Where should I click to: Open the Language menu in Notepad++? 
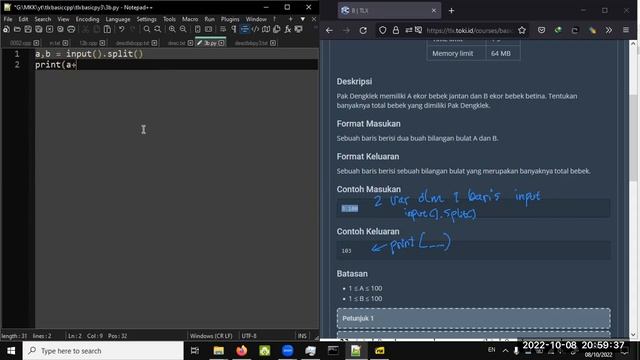118,19
